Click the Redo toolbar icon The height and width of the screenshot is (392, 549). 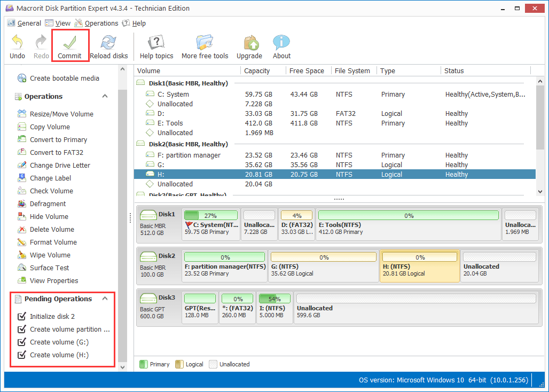point(41,42)
